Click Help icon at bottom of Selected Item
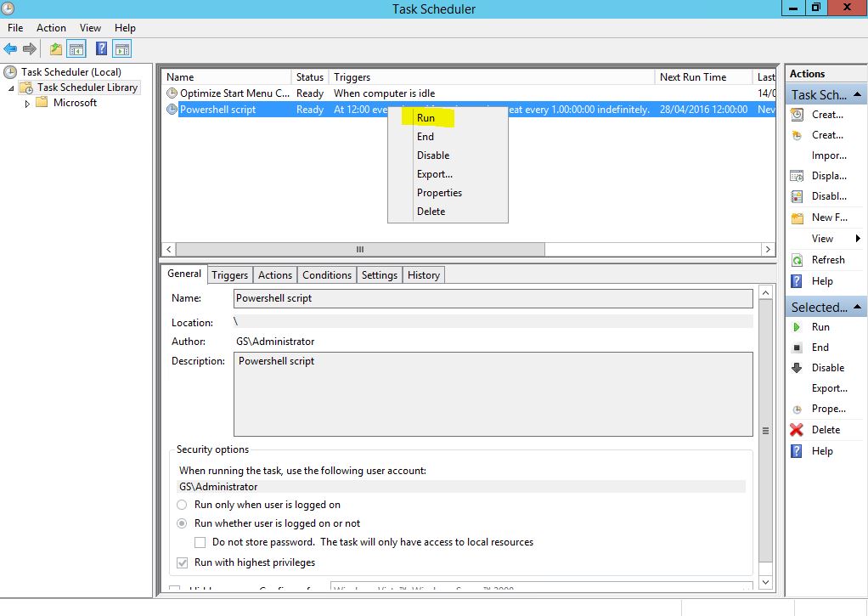This screenshot has width=868, height=616. pyautogui.click(x=797, y=451)
